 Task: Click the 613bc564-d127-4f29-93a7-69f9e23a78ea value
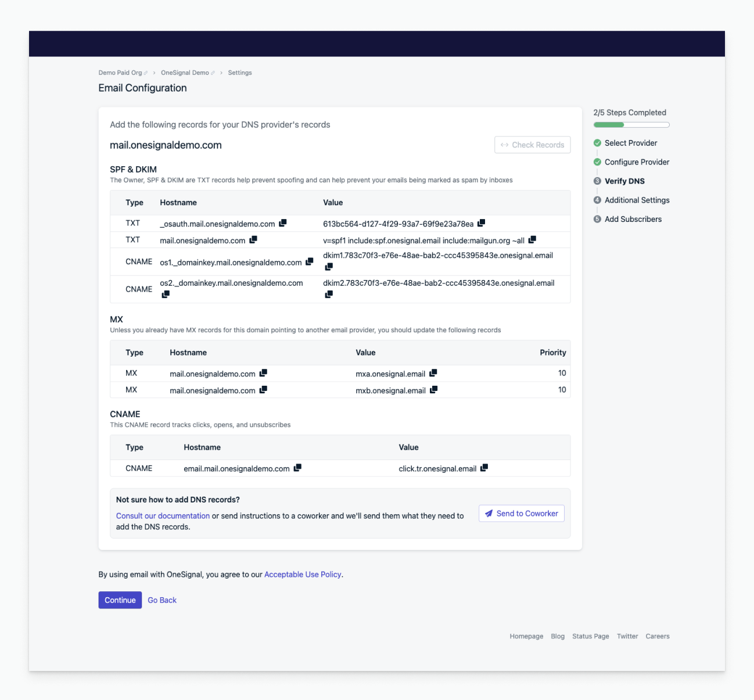tap(398, 224)
